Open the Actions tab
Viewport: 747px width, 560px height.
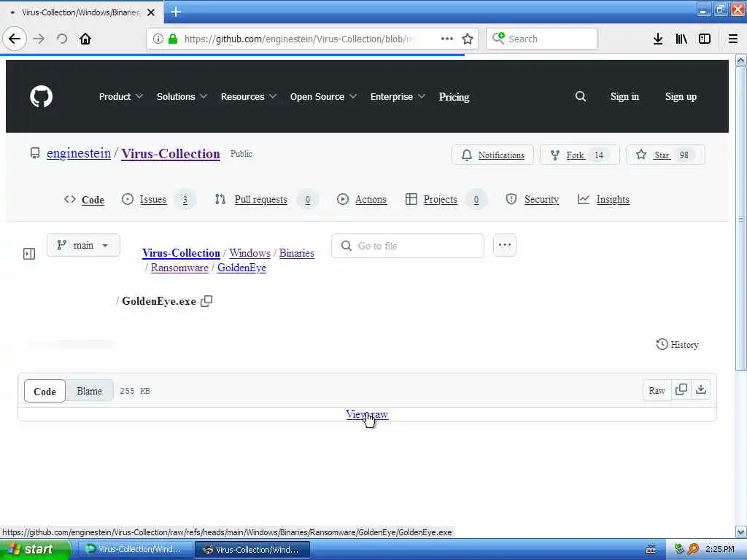pyautogui.click(x=362, y=200)
